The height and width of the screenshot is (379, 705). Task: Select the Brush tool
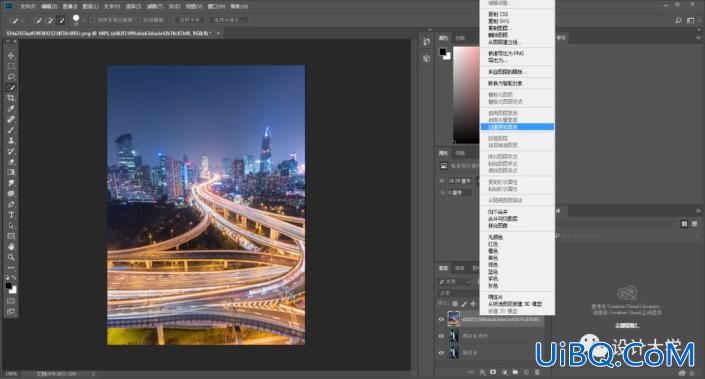pos(11,130)
